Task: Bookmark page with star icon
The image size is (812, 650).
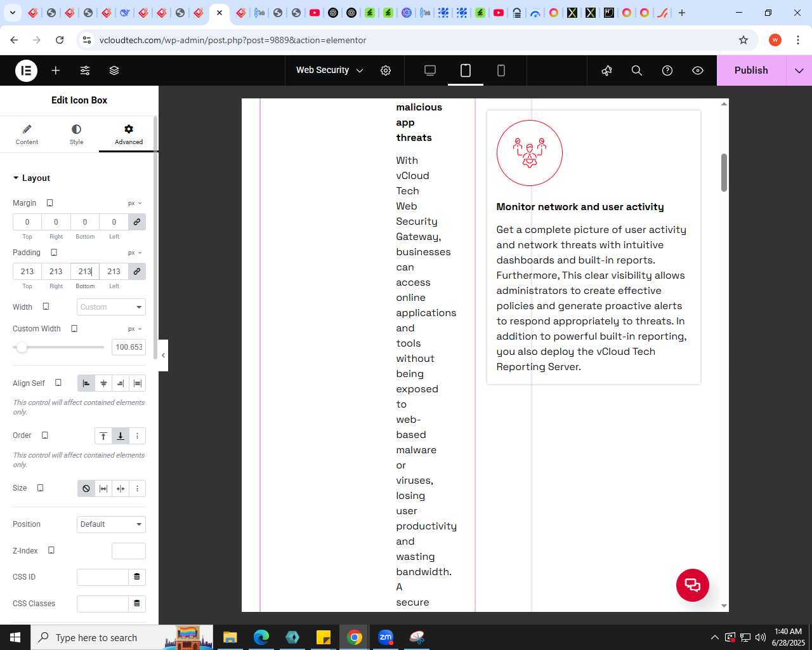Action: click(743, 40)
